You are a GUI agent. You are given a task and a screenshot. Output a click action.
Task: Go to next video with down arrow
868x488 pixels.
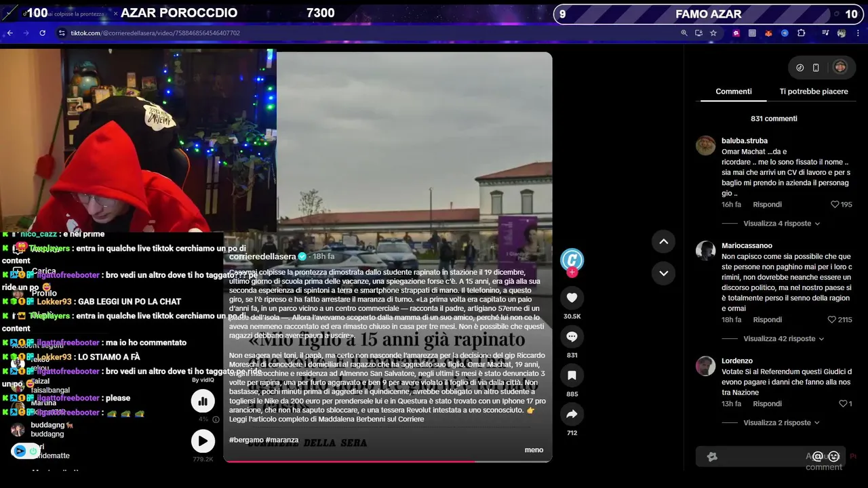pos(663,273)
